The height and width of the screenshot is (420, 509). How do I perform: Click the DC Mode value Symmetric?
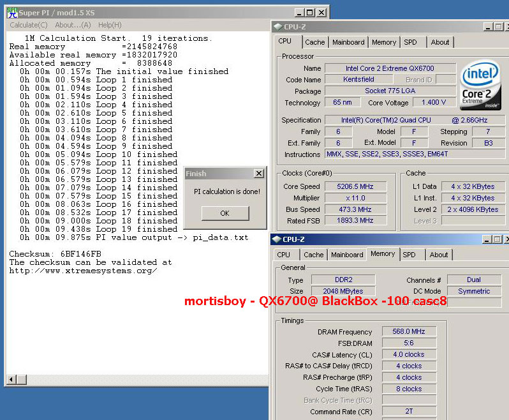pyautogui.click(x=474, y=290)
